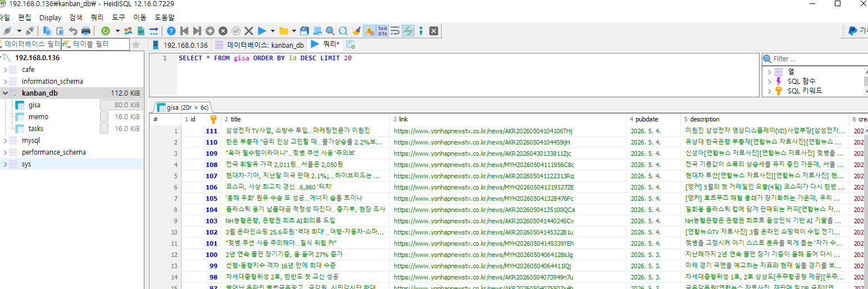Toggle stop on errors warning icon
The height and width of the screenshot is (289, 868).
click(x=369, y=31)
